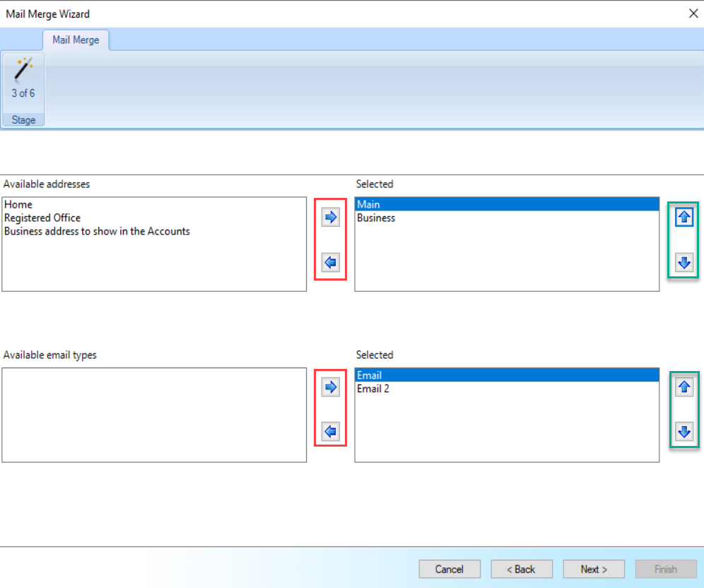The image size is (704, 588).
Task: Select Main in Selected addresses list
Action: point(507,204)
